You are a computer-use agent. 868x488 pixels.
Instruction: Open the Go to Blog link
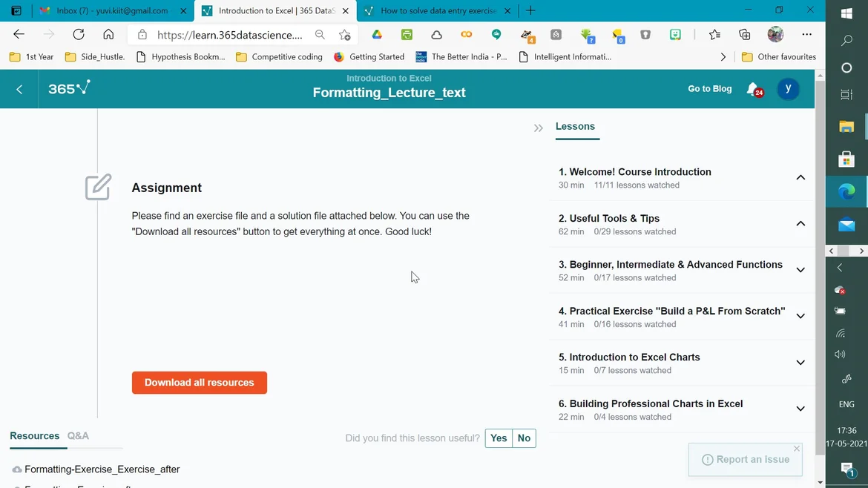tap(709, 89)
